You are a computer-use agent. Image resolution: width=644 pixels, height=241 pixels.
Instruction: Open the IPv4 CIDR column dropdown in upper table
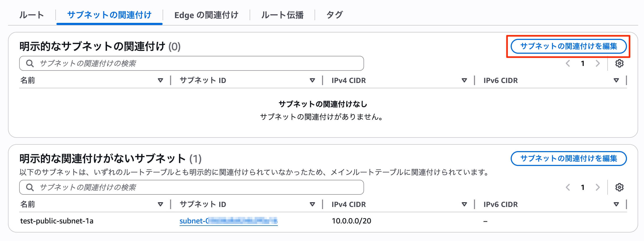pyautogui.click(x=464, y=80)
